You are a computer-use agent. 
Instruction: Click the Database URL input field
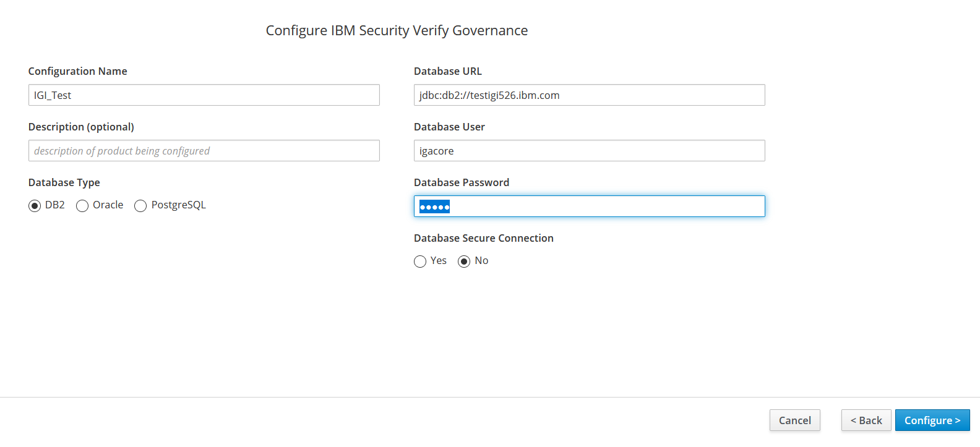pos(589,95)
